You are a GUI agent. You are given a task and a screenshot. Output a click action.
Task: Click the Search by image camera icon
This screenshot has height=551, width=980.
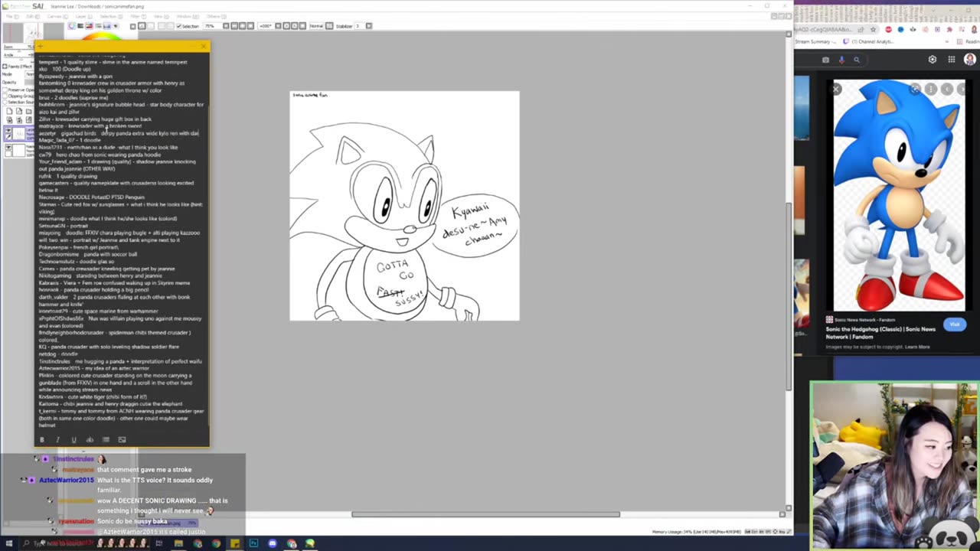click(825, 60)
